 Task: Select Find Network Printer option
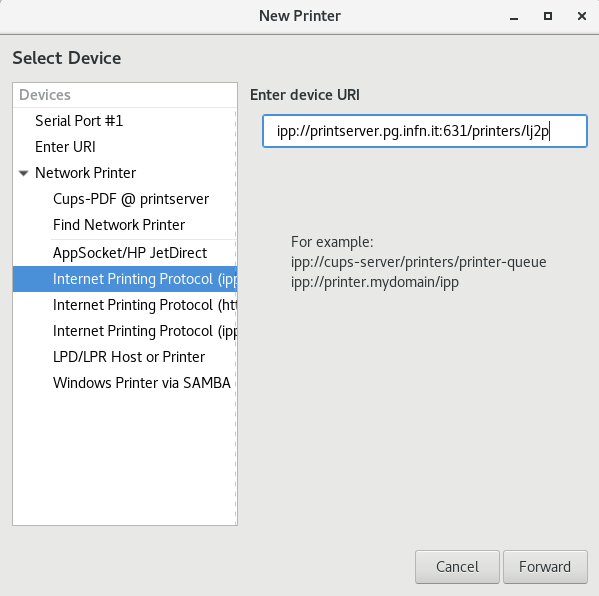click(x=125, y=225)
